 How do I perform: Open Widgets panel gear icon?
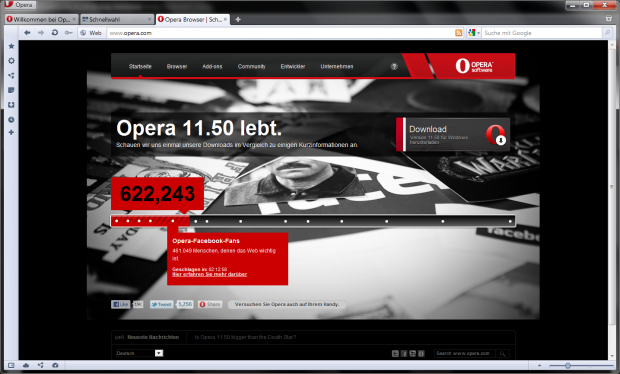point(11,61)
